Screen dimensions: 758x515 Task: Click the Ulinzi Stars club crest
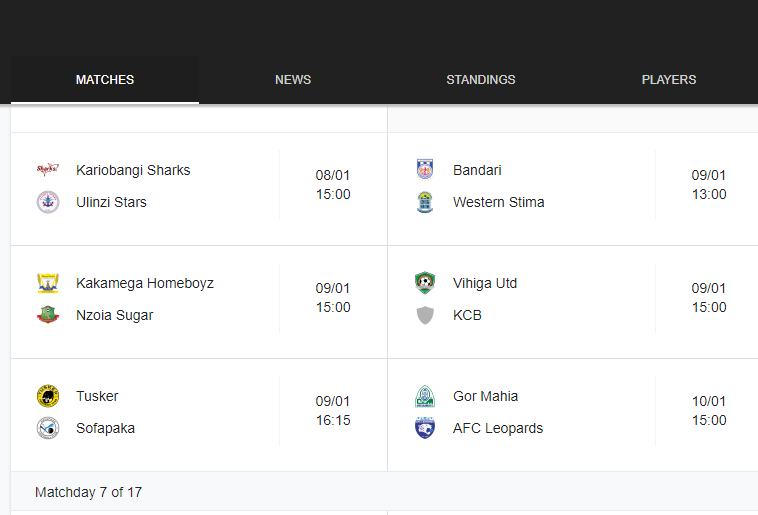[48, 202]
